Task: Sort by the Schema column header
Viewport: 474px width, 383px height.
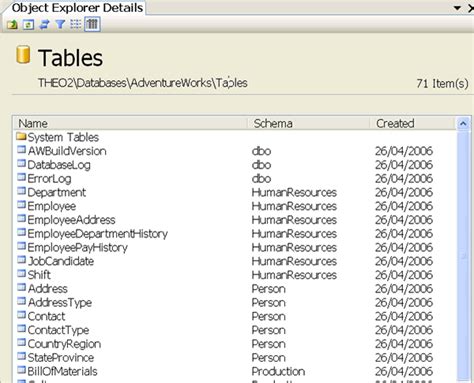Action: [308, 123]
